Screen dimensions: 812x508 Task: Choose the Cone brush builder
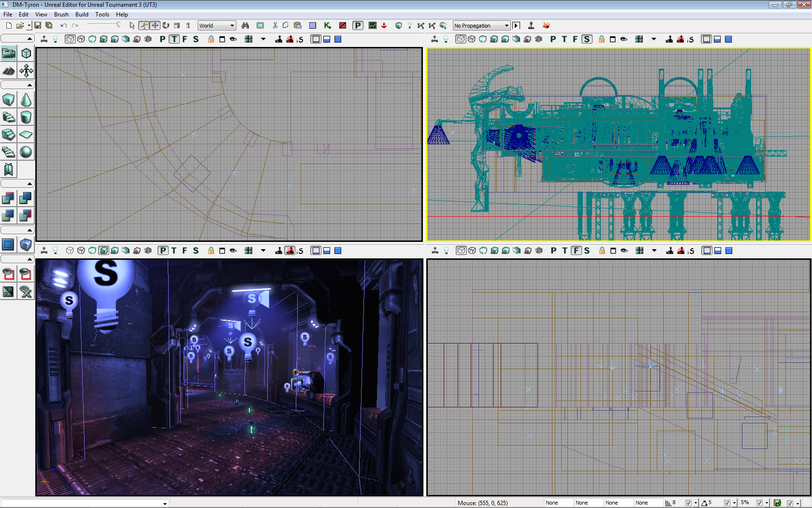tap(26, 100)
